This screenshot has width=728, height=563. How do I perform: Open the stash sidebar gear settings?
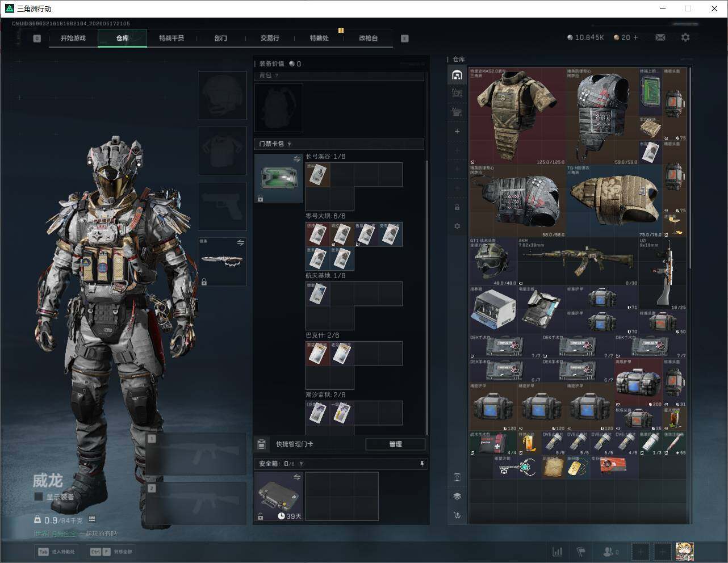(457, 226)
